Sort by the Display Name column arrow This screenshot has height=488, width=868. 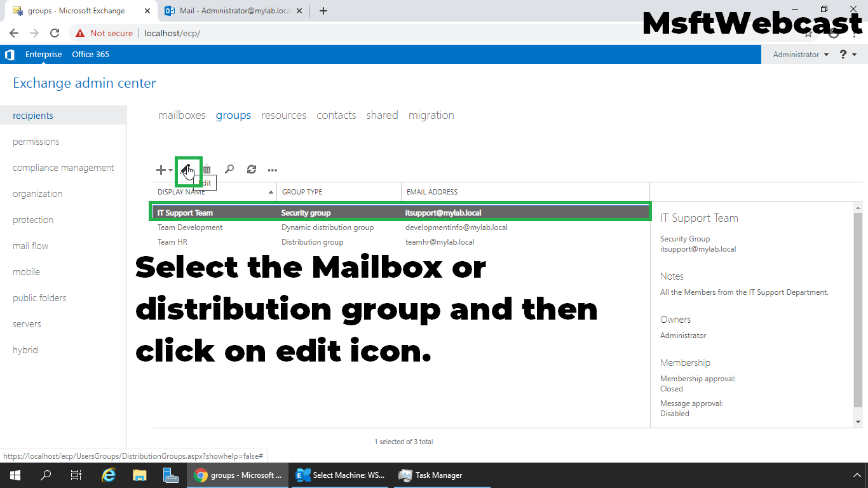pos(270,191)
